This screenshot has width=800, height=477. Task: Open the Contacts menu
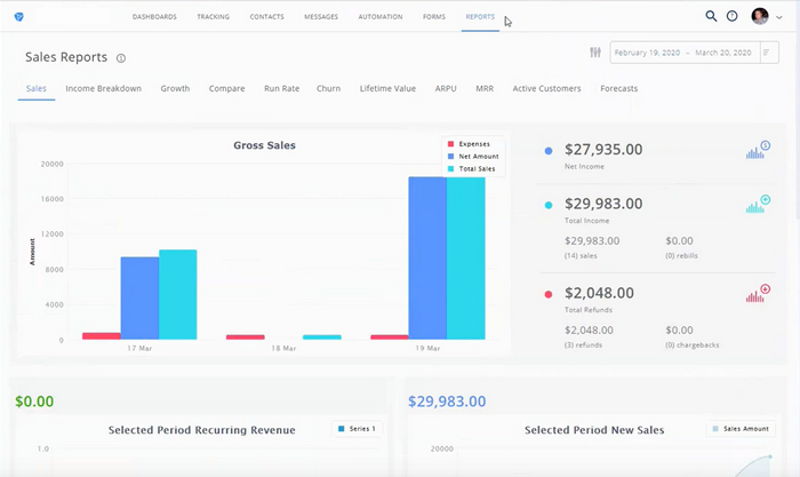pyautogui.click(x=267, y=17)
